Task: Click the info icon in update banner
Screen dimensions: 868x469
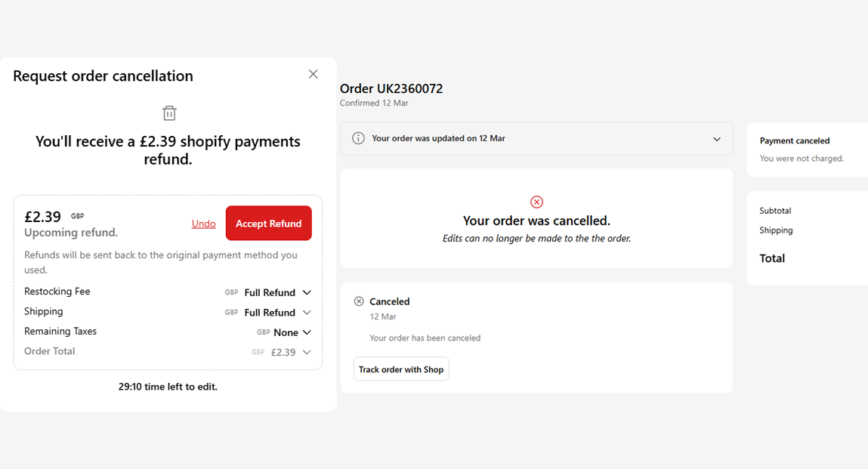Action: 359,138
